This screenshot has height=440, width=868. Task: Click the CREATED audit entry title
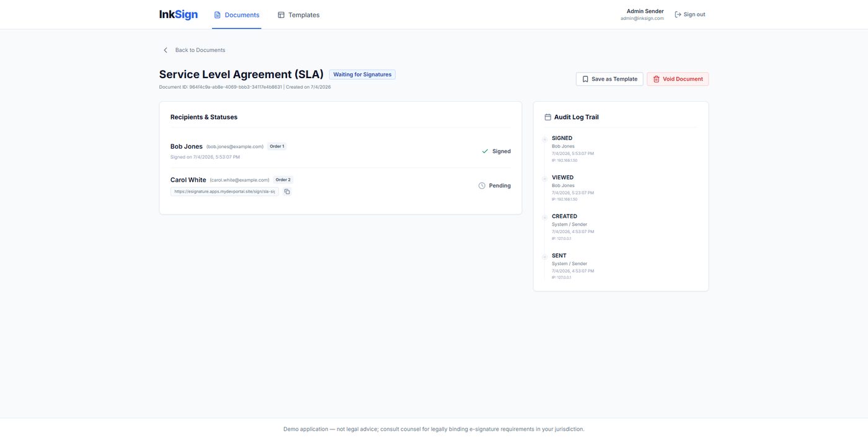pyautogui.click(x=565, y=217)
